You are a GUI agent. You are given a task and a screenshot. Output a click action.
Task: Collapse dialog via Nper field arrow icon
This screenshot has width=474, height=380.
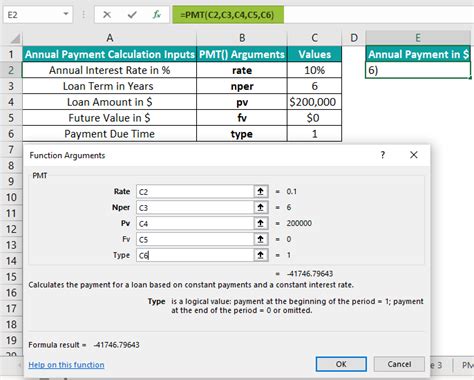(261, 207)
